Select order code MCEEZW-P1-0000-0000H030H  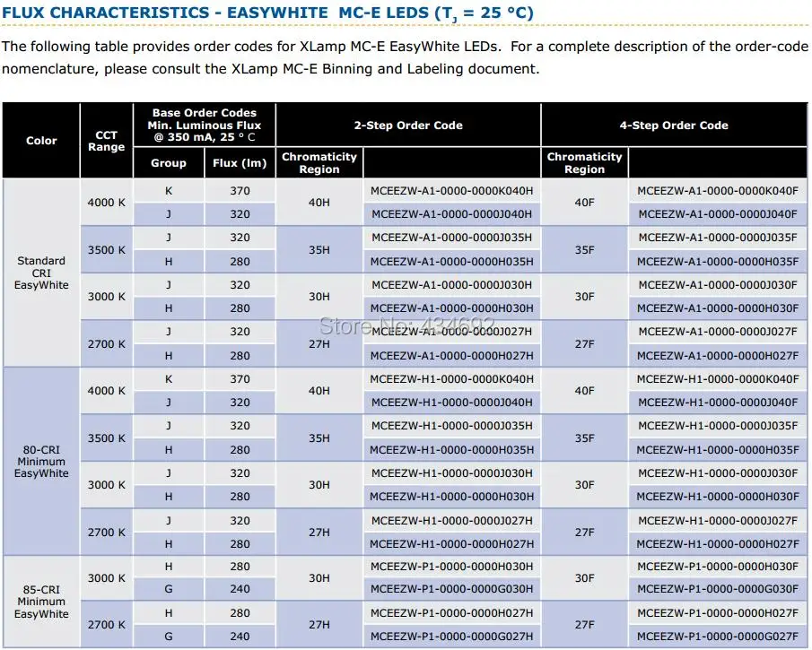tap(451, 568)
